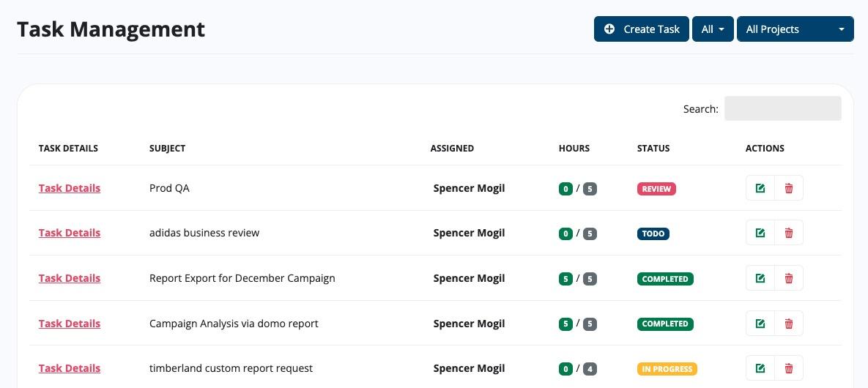Delete Campaign Analysis via domo report task

pyautogui.click(x=789, y=324)
